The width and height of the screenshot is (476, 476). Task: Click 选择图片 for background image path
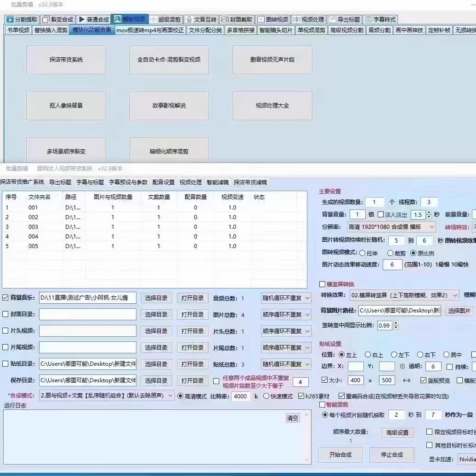pos(459,311)
